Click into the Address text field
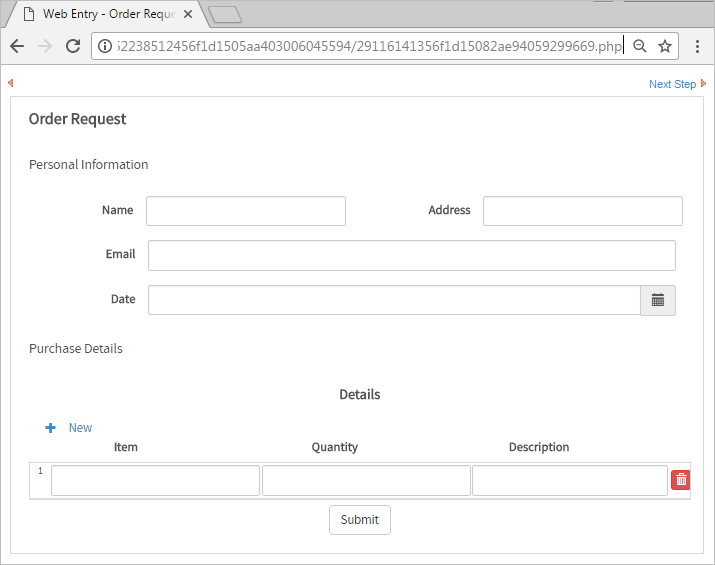This screenshot has width=715, height=565. [x=582, y=211]
